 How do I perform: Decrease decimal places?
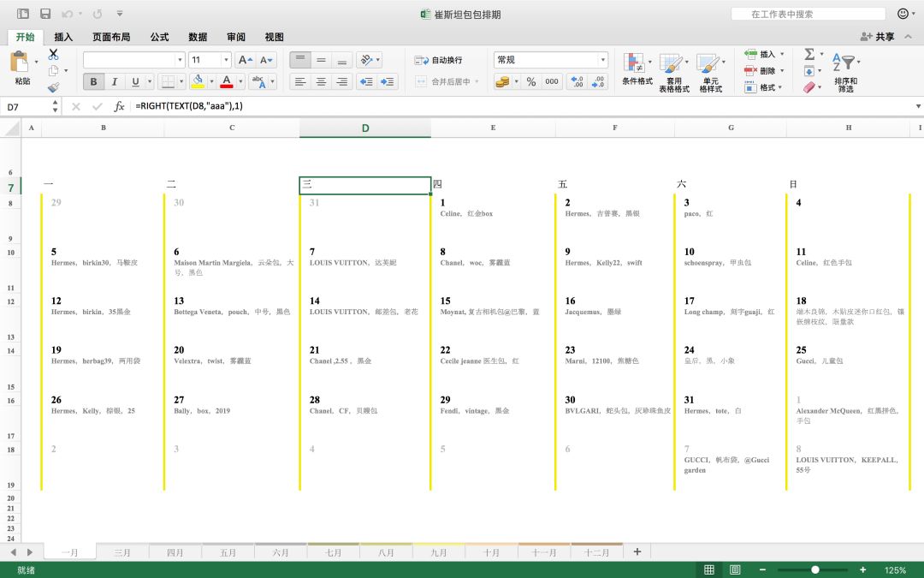coord(597,81)
